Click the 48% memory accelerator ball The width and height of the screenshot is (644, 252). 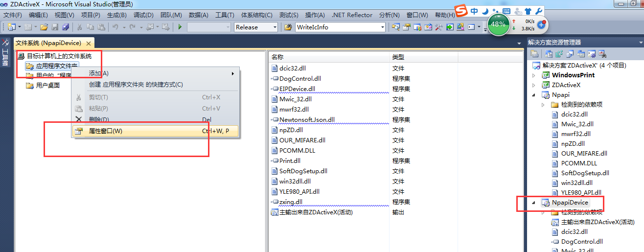(498, 24)
